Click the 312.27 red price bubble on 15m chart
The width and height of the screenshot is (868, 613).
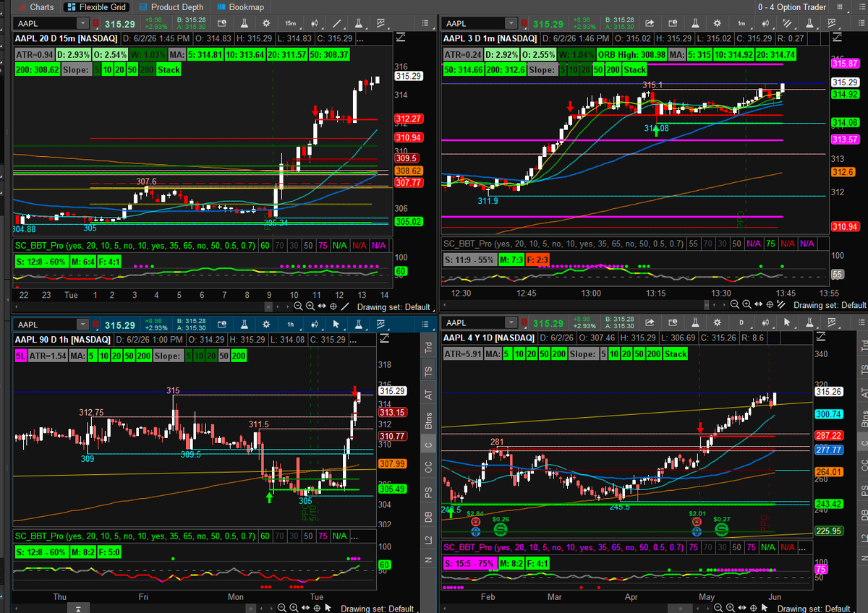pyautogui.click(x=409, y=119)
